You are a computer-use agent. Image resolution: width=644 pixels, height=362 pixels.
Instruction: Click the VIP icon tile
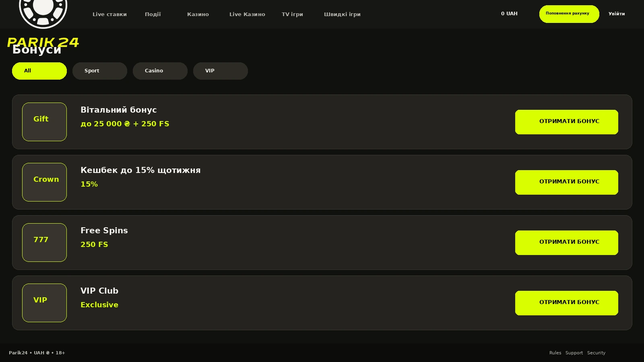click(x=44, y=303)
